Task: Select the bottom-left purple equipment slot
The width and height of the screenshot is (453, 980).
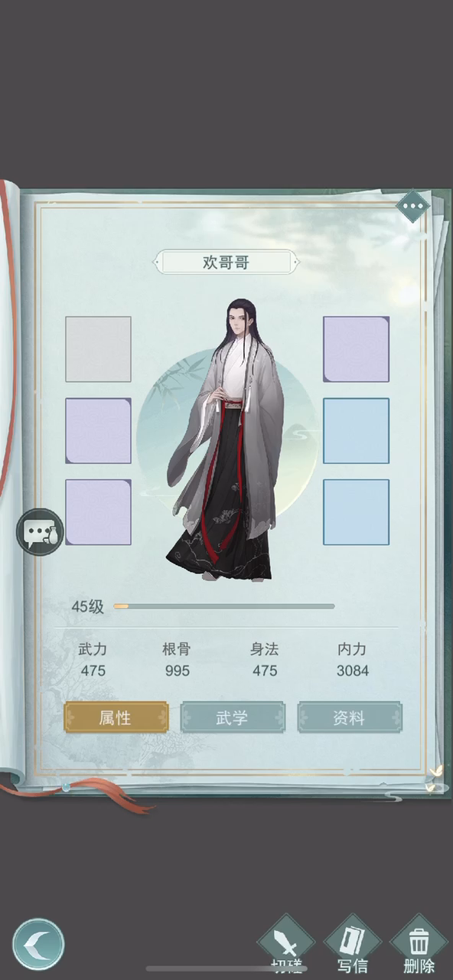Action: tap(98, 512)
